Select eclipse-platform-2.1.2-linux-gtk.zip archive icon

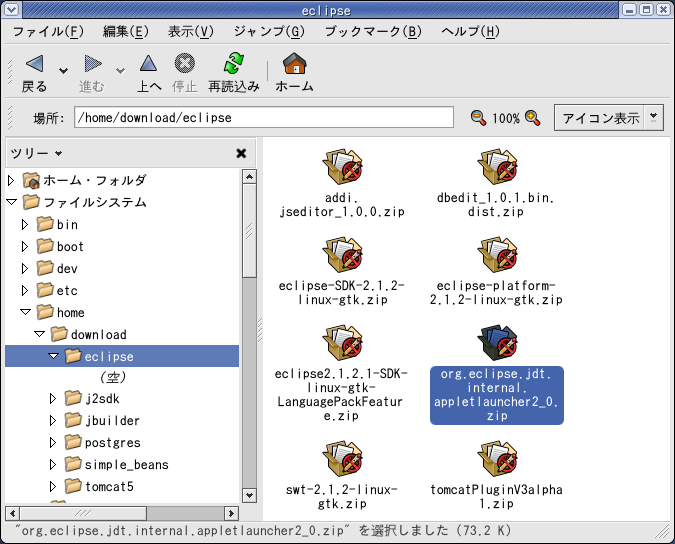pos(497,254)
